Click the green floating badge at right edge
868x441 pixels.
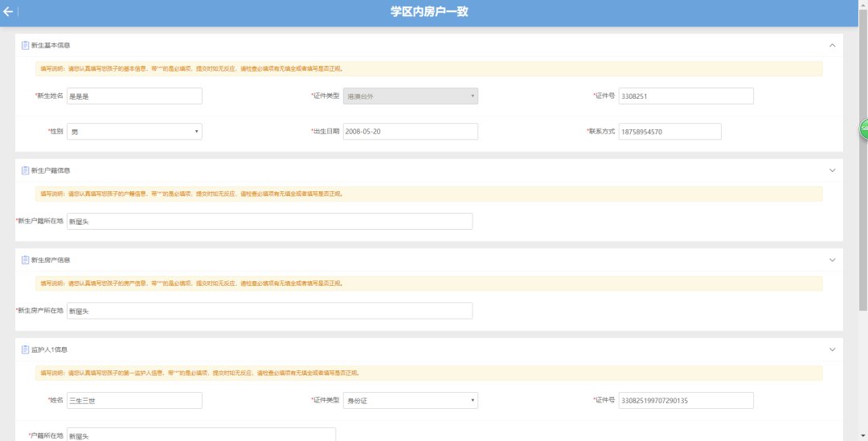[864, 129]
